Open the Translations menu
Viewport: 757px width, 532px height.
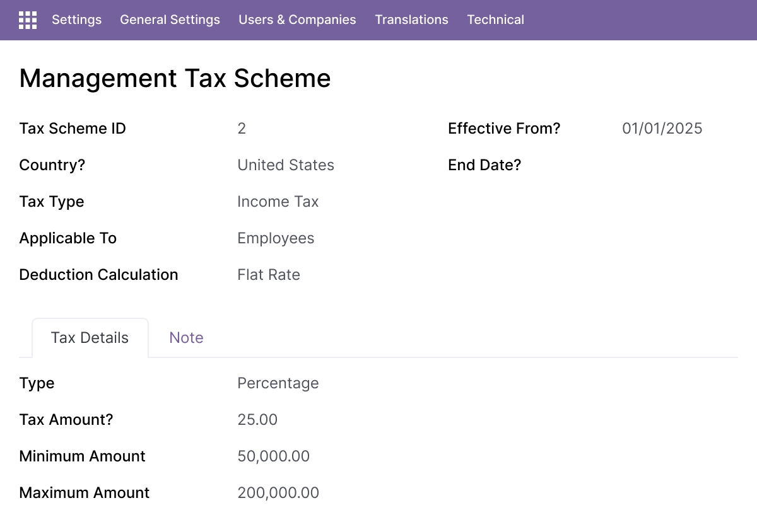(411, 20)
